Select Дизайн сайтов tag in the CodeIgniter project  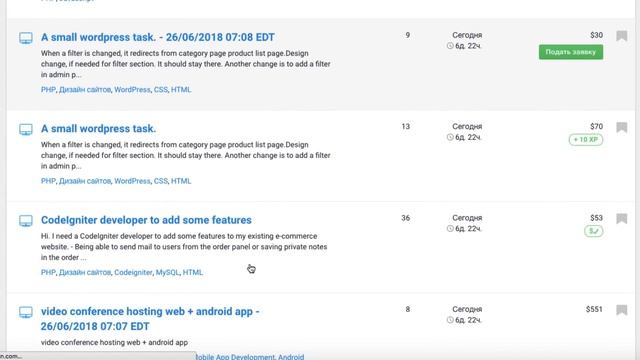point(85,272)
